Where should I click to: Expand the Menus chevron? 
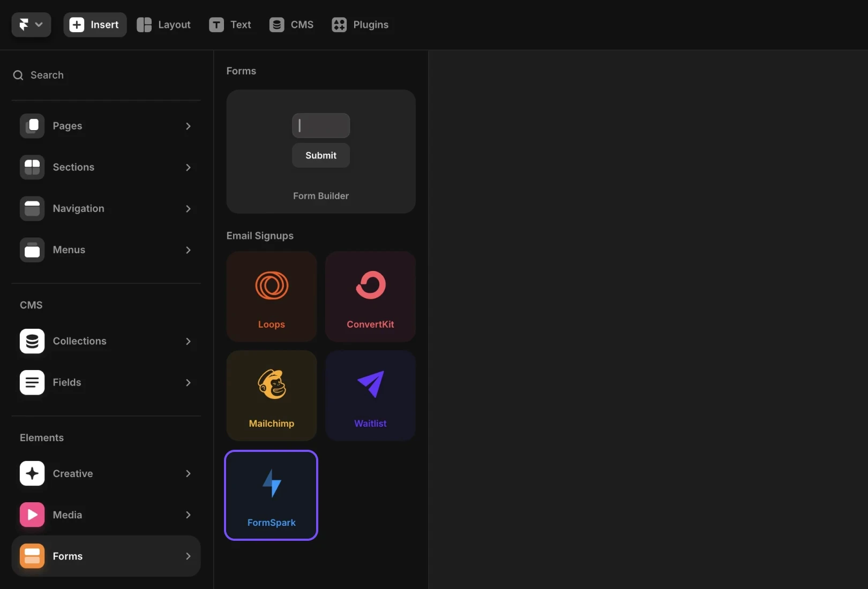(188, 250)
